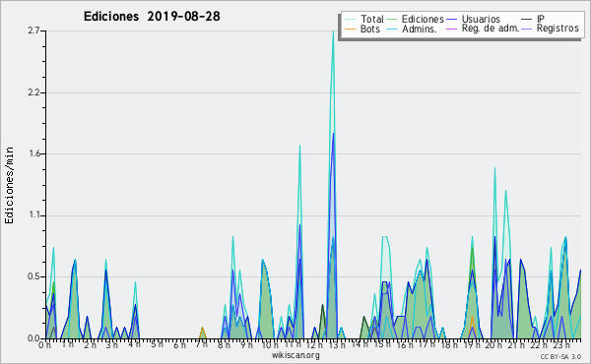Select the "Usuarios" legend label

coord(481,19)
